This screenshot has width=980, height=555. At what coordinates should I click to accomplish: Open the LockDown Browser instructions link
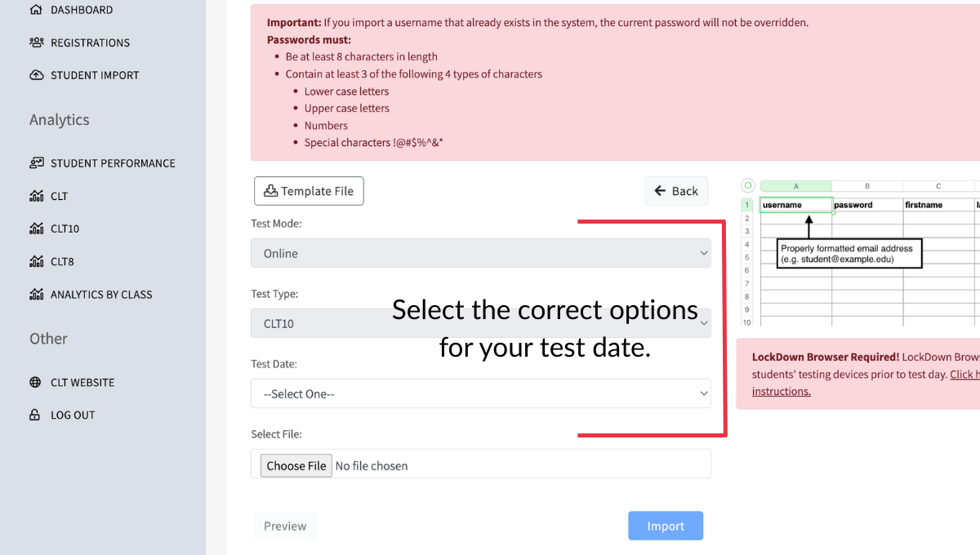click(782, 391)
